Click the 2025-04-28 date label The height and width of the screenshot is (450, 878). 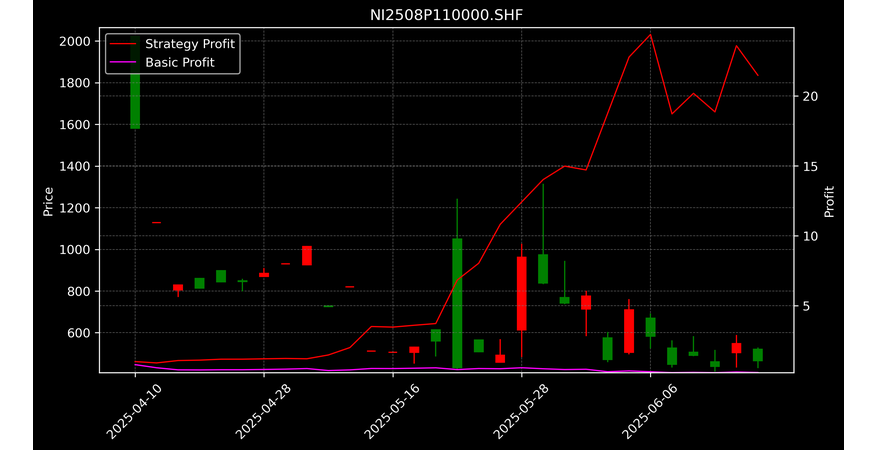pyautogui.click(x=263, y=412)
